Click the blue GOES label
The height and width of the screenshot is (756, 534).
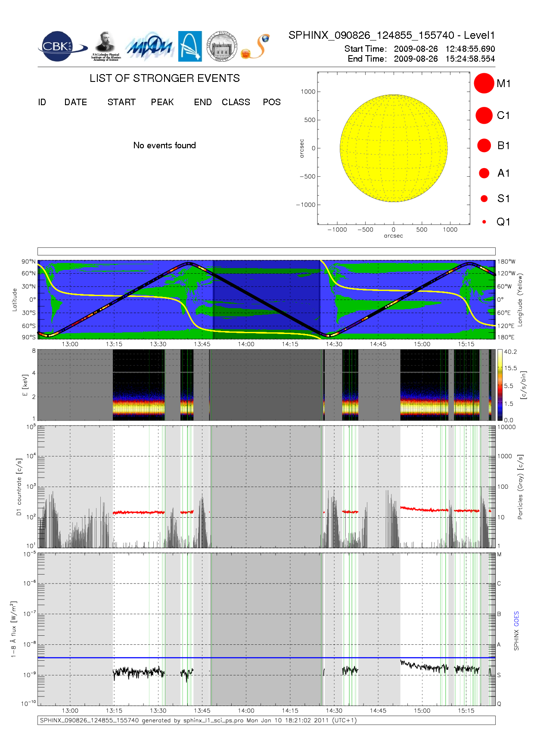tap(516, 619)
